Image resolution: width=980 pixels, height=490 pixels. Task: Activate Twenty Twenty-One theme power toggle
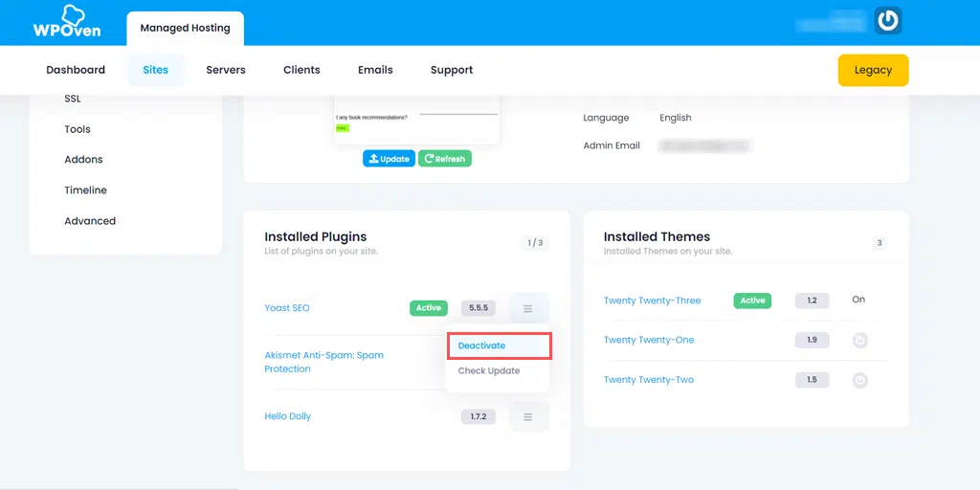click(860, 341)
